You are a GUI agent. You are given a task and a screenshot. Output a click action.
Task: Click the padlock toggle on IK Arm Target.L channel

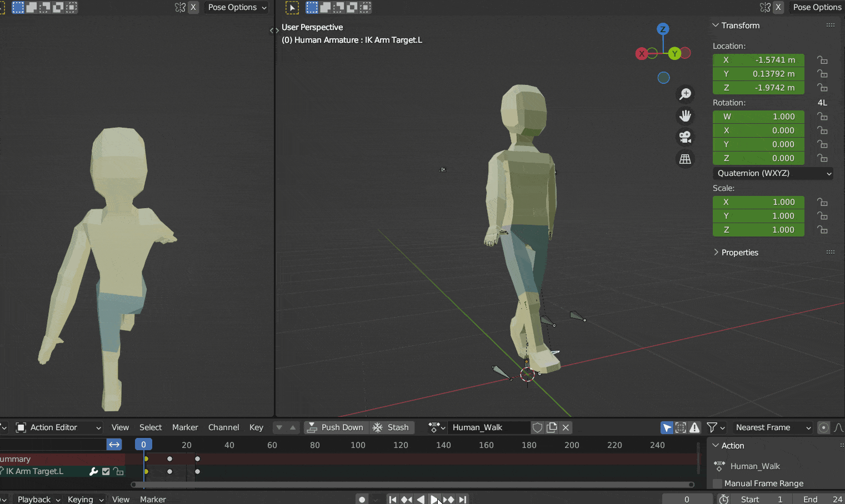(x=118, y=471)
